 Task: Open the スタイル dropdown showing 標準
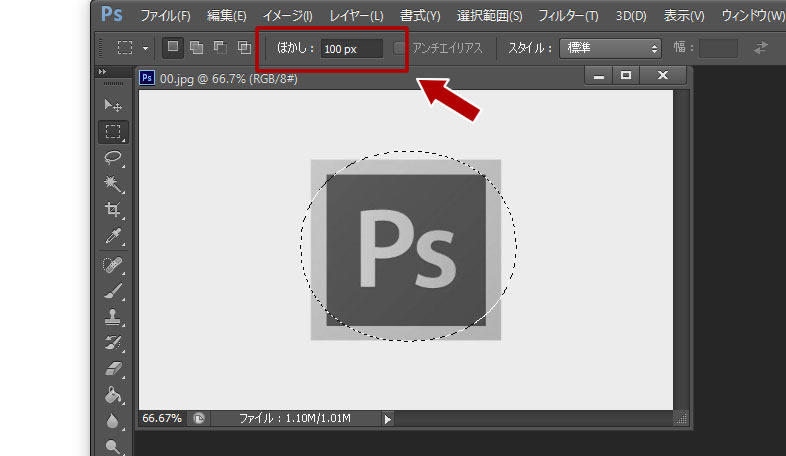610,48
